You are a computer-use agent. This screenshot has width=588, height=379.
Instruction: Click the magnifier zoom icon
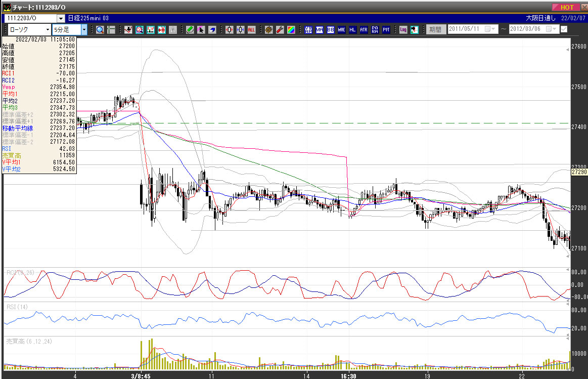tap(100, 30)
